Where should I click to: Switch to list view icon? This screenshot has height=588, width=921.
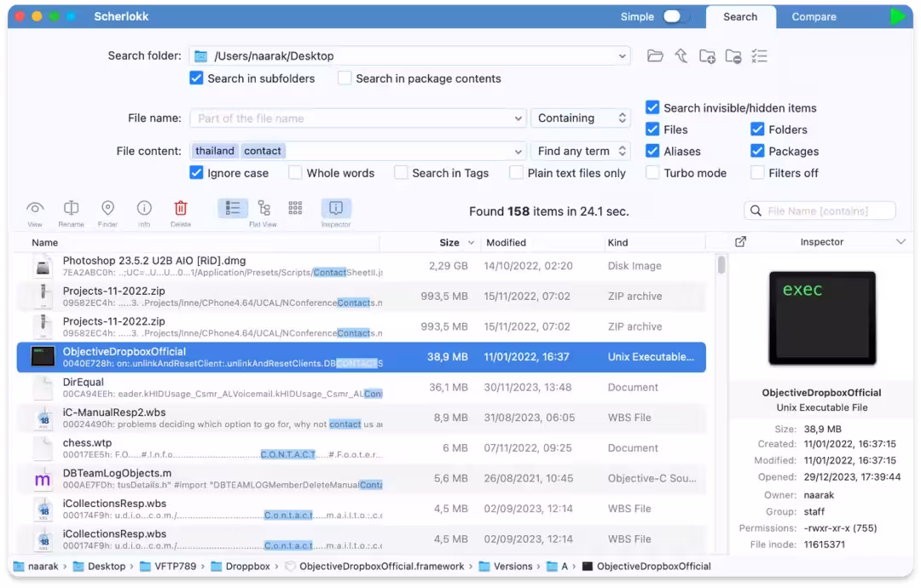[233, 208]
